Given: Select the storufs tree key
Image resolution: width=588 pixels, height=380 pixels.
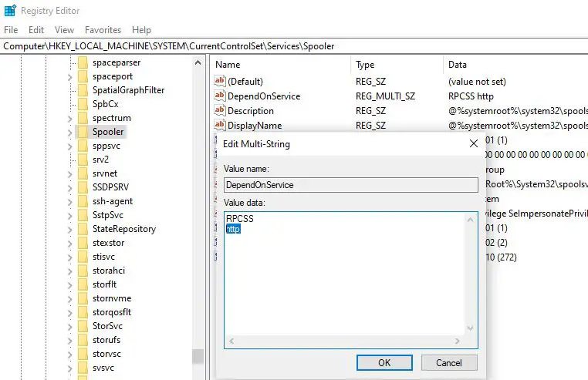Looking at the screenshot, I should pyautogui.click(x=106, y=340).
